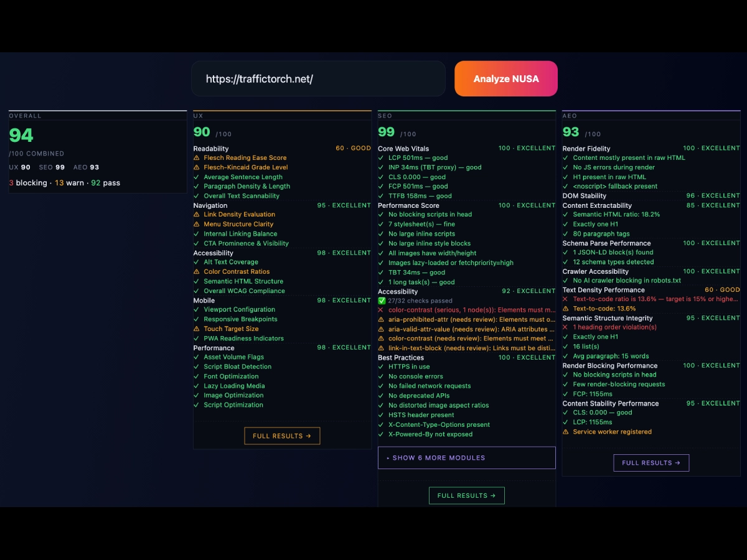This screenshot has width=747, height=560.
Task: Click the check icon beside Average Sentence Length
Action: tap(197, 177)
